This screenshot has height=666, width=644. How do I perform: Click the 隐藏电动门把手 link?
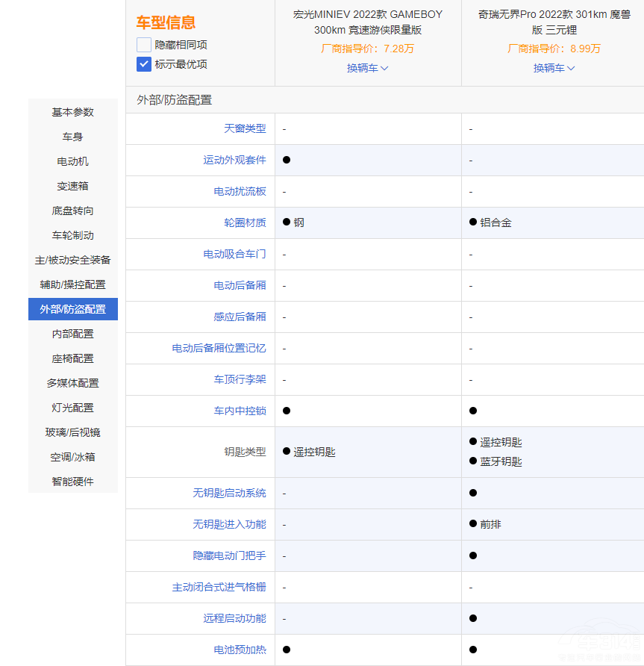229,555
